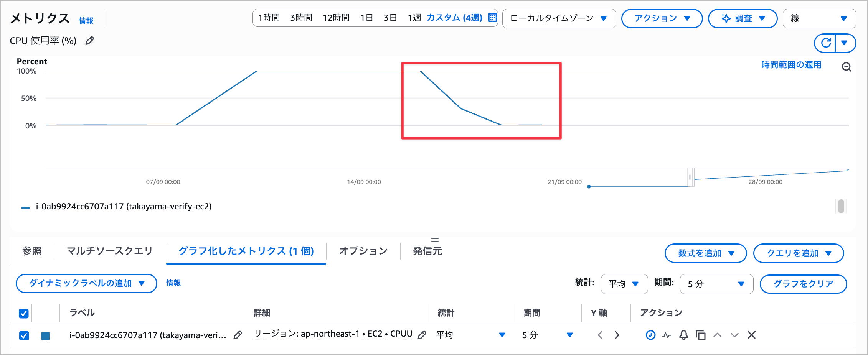Switch to the 参照 tab

[x=32, y=251]
